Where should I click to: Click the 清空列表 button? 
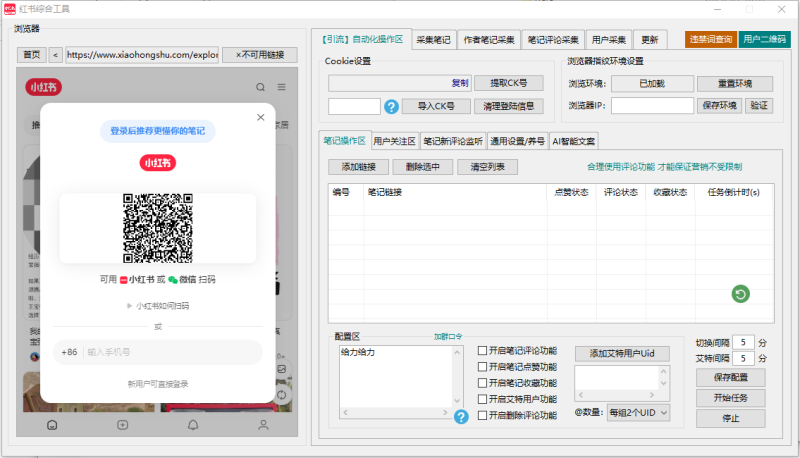point(487,167)
